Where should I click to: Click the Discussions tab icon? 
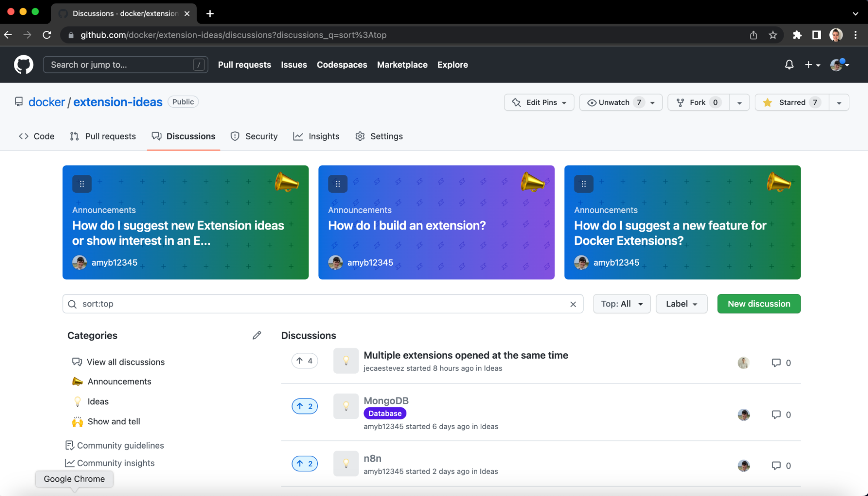156,136
